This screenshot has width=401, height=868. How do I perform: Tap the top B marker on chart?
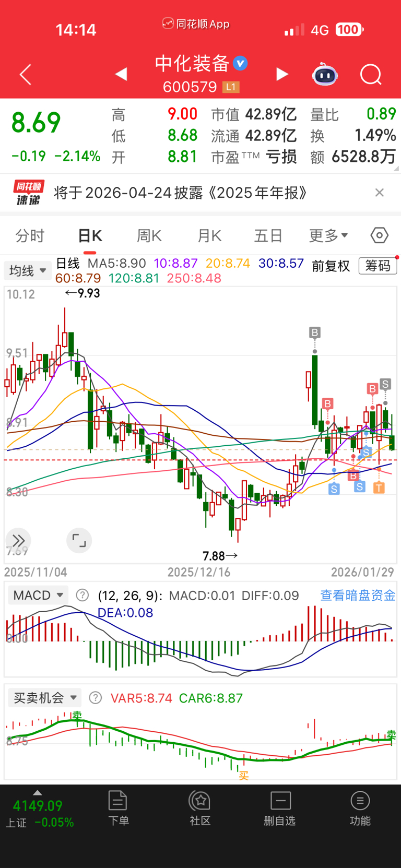(314, 332)
